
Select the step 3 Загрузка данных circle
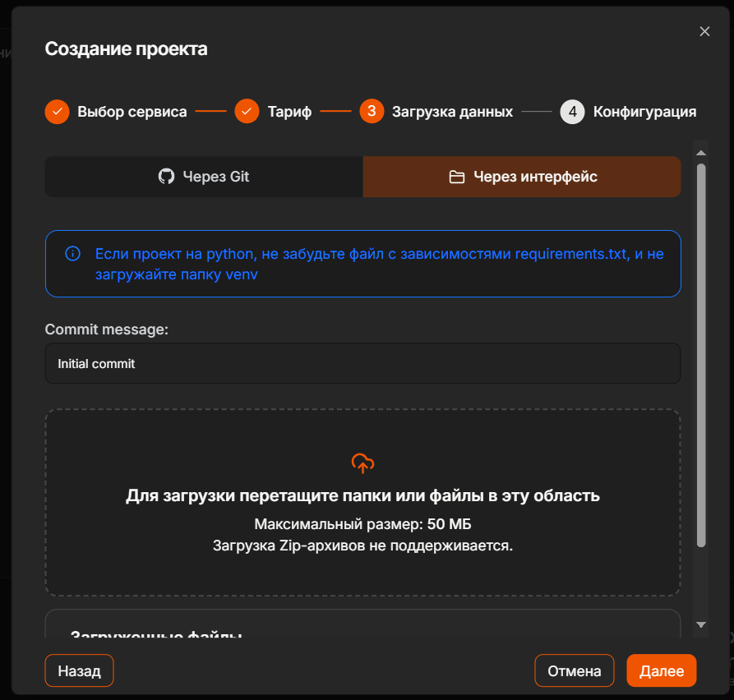coord(372,111)
